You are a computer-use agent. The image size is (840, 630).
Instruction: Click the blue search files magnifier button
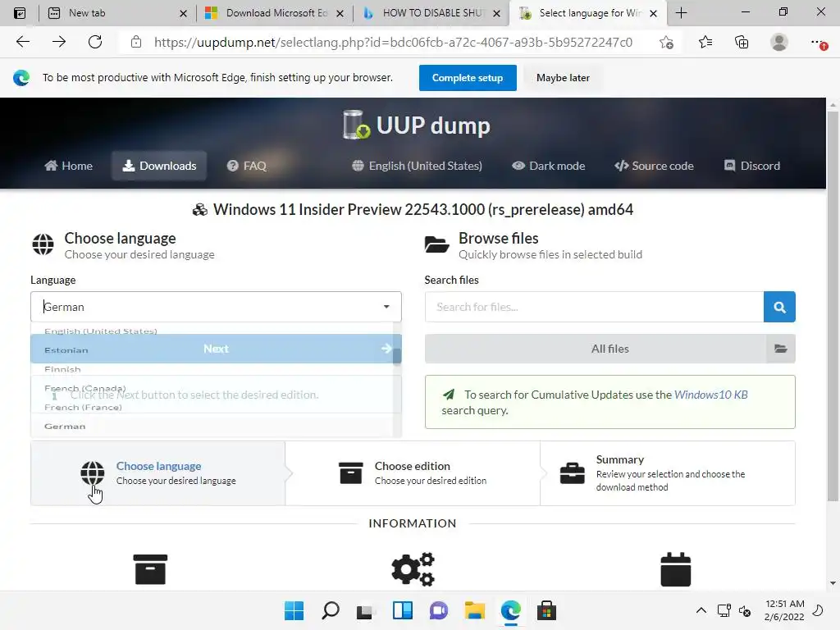(779, 307)
